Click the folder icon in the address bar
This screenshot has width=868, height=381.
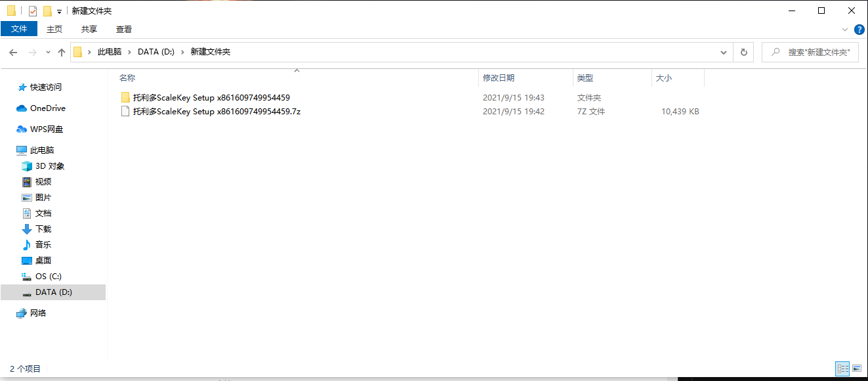78,52
